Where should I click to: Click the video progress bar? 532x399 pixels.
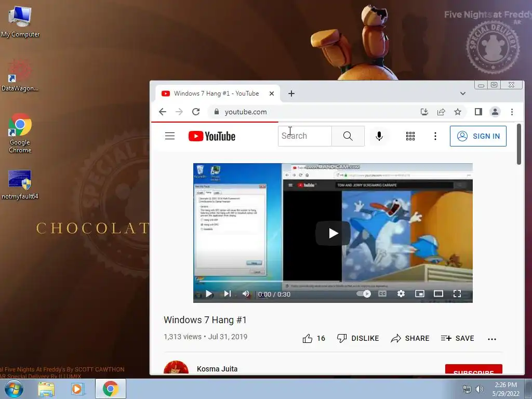click(333, 281)
